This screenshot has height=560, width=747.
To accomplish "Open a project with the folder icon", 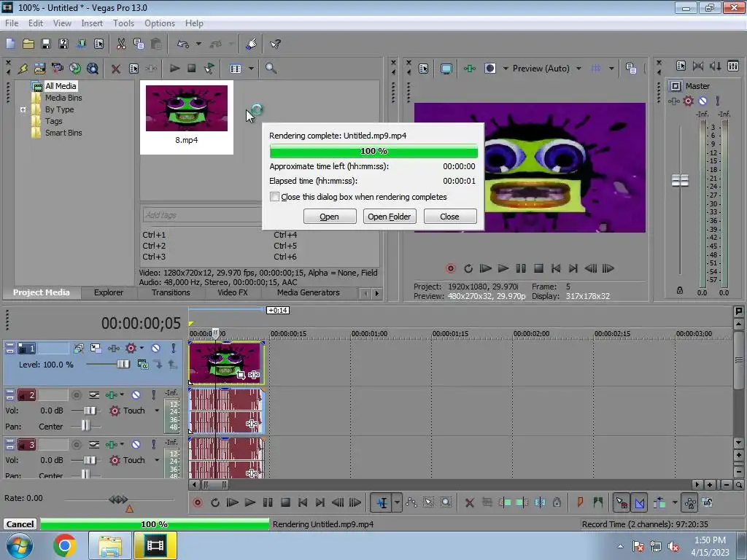I will 28,44.
